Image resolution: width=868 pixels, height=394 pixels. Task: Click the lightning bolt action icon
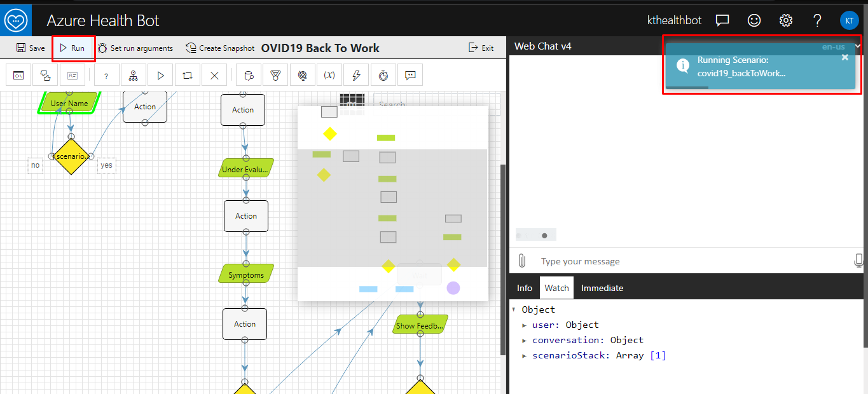click(356, 76)
